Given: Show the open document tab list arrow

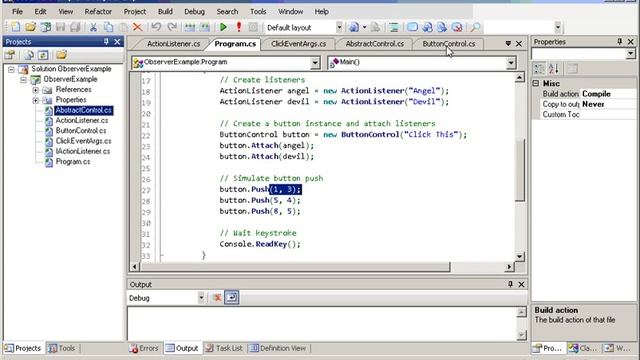Looking at the screenshot, I should (x=508, y=43).
